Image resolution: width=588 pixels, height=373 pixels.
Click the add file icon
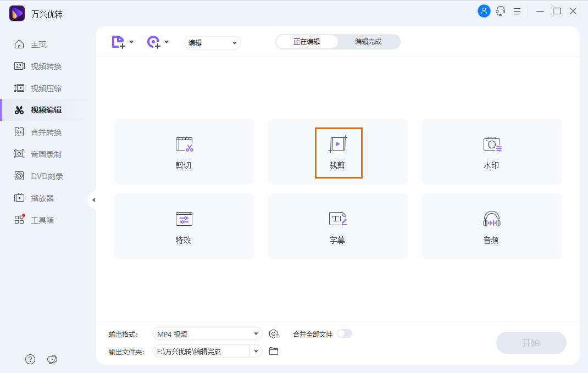pos(119,42)
